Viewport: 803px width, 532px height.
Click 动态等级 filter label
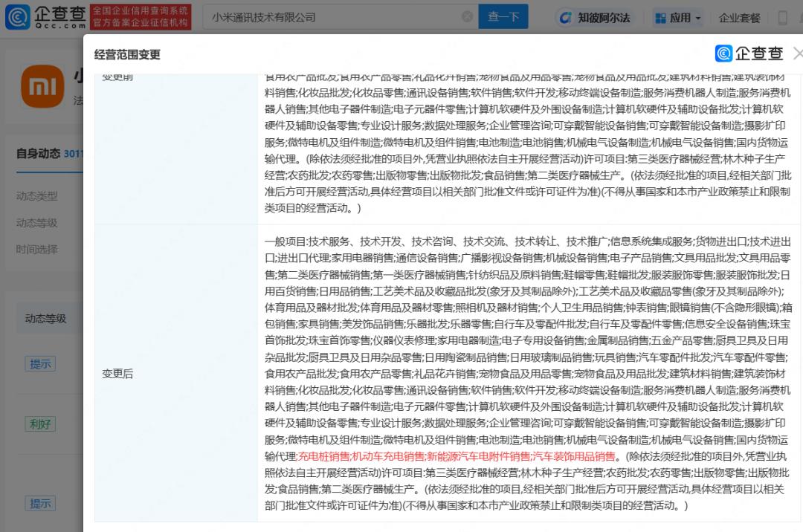[37, 222]
